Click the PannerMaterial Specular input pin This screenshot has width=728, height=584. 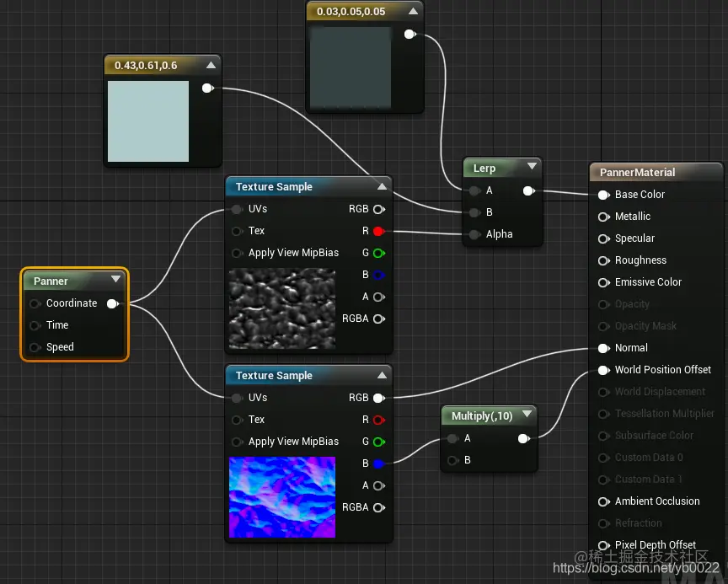[603, 238]
